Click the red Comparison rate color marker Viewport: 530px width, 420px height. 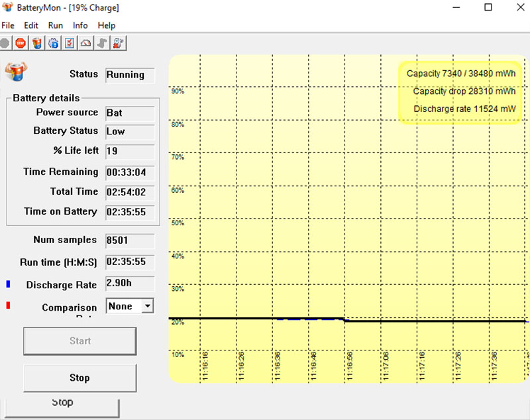click(8, 305)
